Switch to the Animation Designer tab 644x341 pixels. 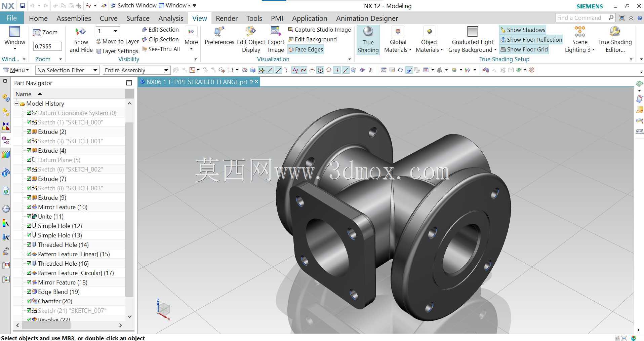coord(367,18)
